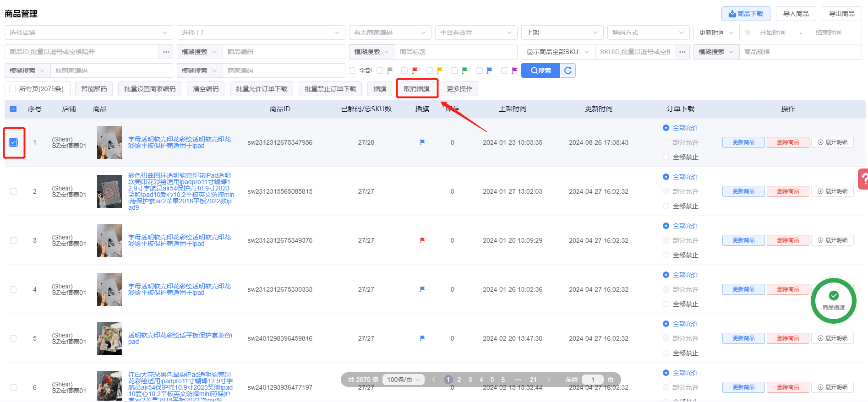Click 删除商品 for row 3
The image size is (868, 402).
pyautogui.click(x=788, y=240)
